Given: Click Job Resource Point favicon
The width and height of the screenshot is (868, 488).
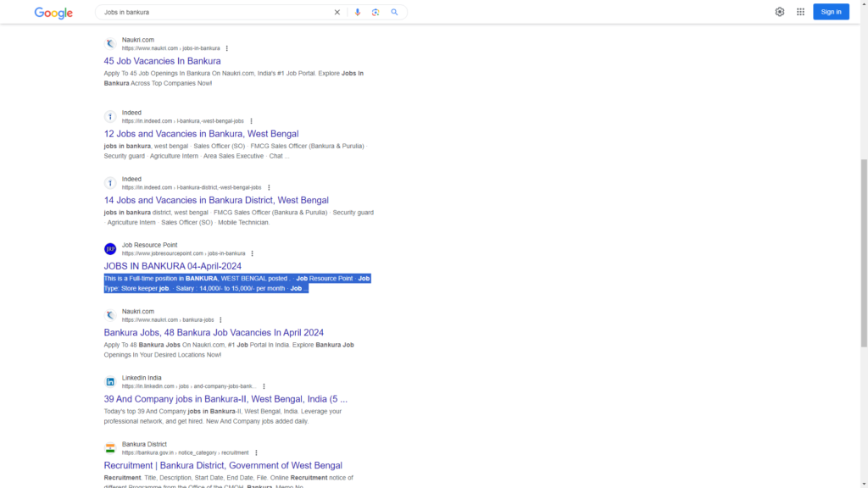Looking at the screenshot, I should [x=110, y=249].
